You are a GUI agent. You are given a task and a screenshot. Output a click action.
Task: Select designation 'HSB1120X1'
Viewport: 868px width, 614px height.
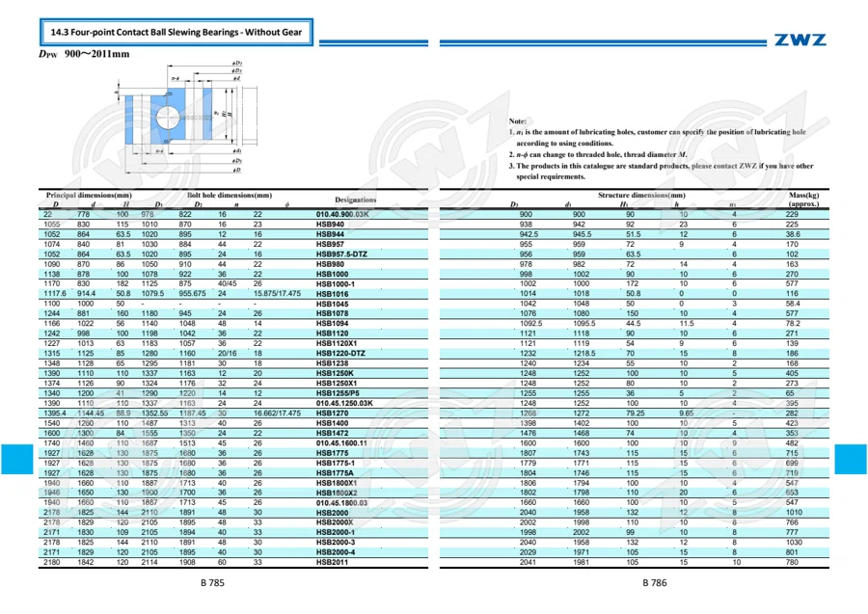(337, 343)
